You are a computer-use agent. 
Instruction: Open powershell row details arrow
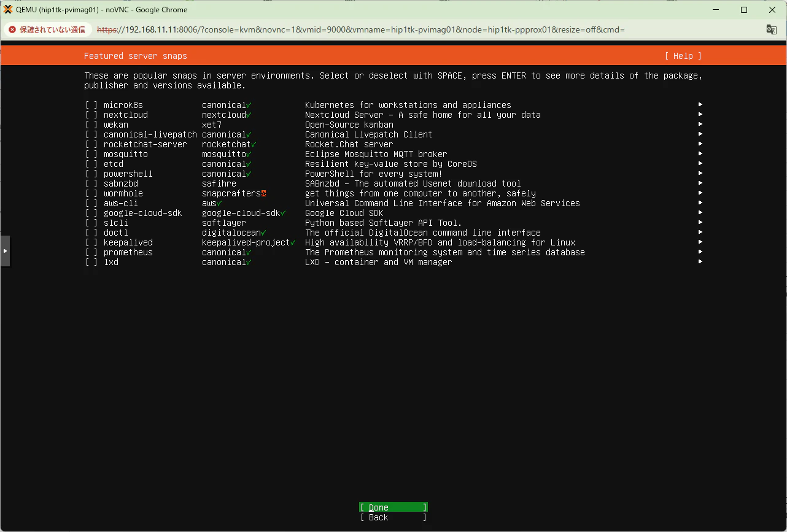[x=700, y=174]
